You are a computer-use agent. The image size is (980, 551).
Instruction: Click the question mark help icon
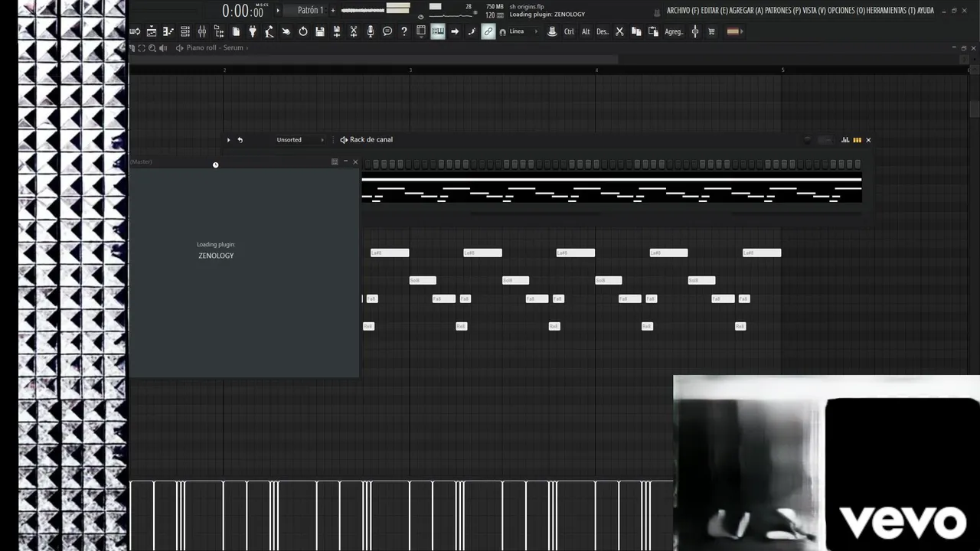coord(404,31)
